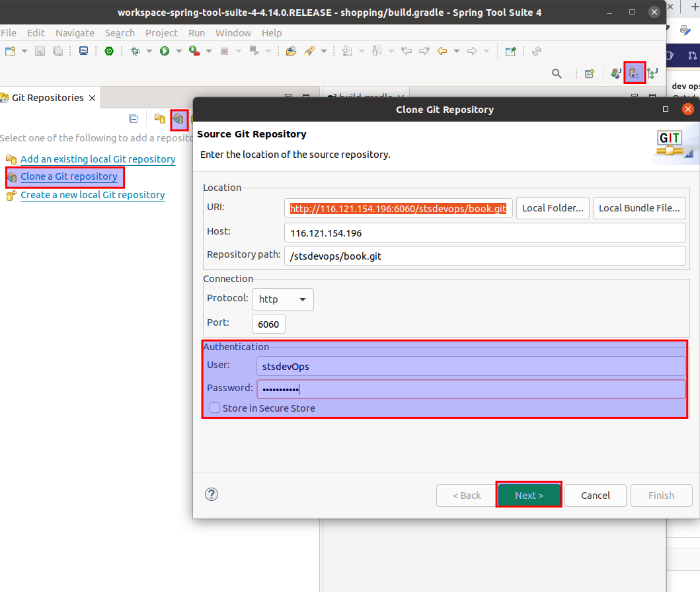Click Collapse All in Git Repositories view
The height and width of the screenshot is (592, 700).
pos(133,119)
